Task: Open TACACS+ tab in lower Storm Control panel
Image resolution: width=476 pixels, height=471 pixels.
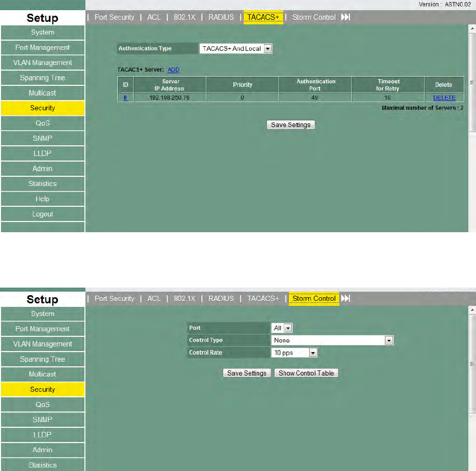Action: pyautogui.click(x=263, y=298)
